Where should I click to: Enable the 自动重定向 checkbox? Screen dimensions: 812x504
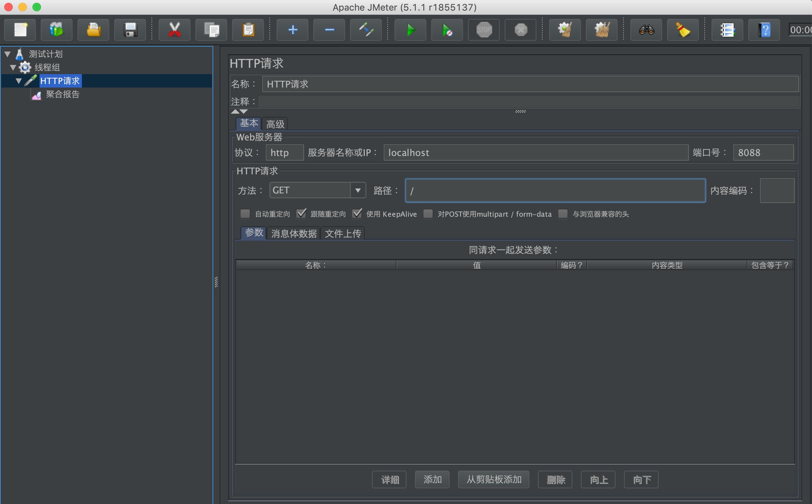[x=245, y=214]
